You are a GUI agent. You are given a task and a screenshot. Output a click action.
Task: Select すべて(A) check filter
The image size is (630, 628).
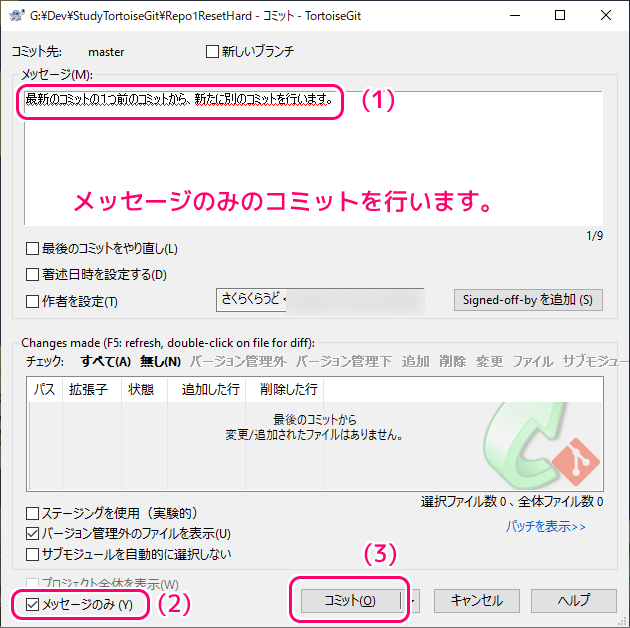(x=106, y=361)
